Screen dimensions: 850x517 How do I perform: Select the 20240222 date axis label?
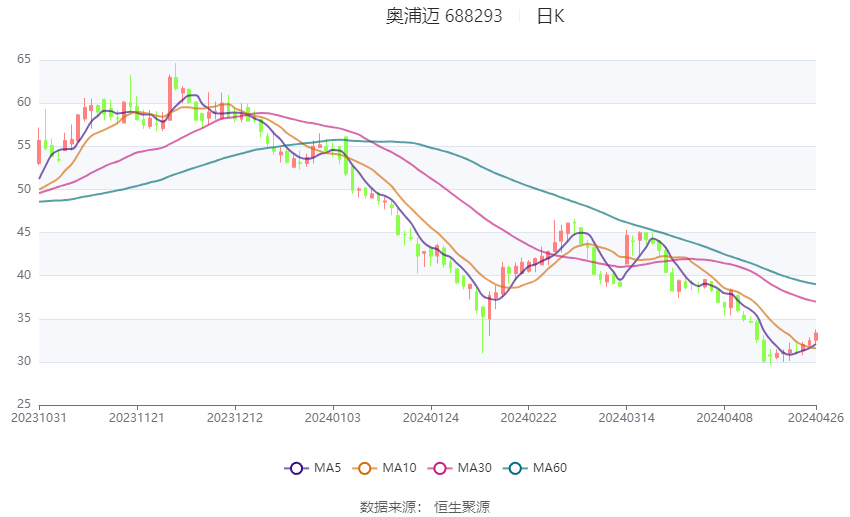point(529,418)
